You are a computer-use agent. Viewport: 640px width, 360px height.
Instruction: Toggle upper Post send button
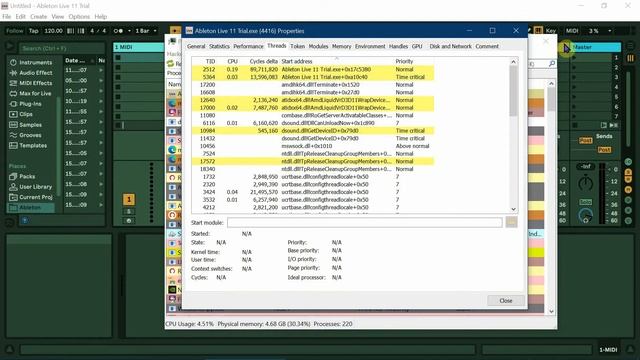[x=585, y=140]
